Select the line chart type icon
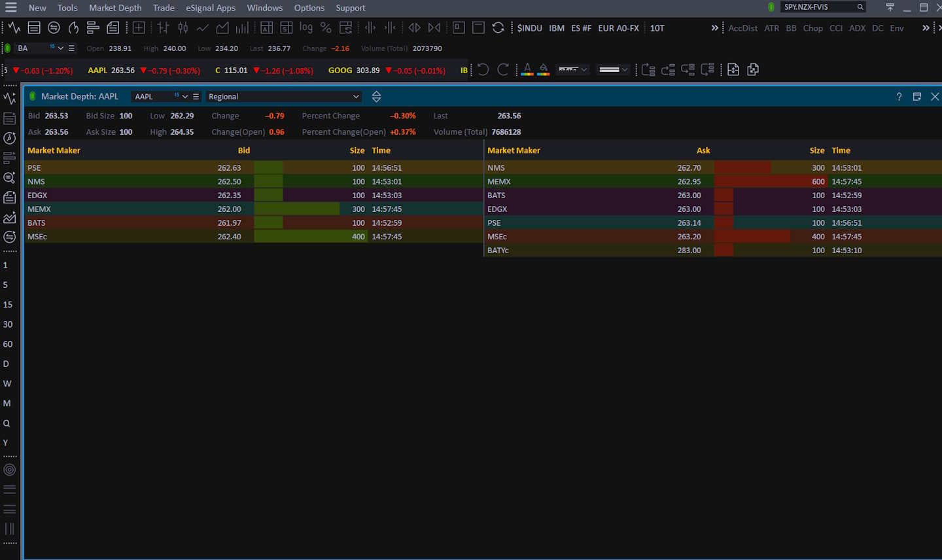The width and height of the screenshot is (942, 560). (203, 28)
